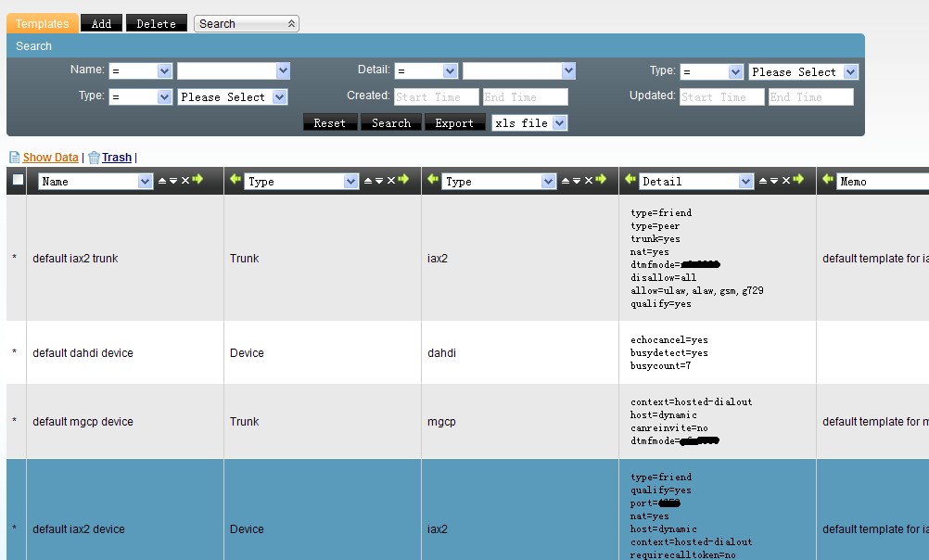Sort the Detail column ascending
The image size is (929, 560).
[763, 181]
